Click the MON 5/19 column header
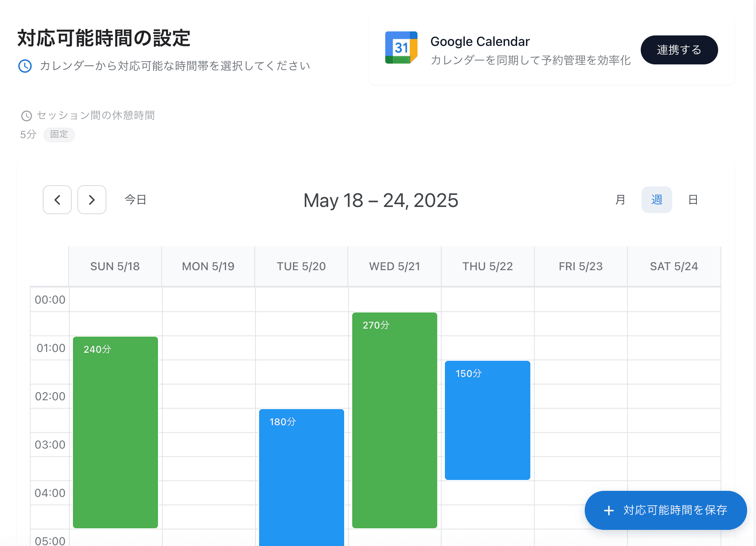This screenshot has height=546, width=756. pyautogui.click(x=208, y=267)
